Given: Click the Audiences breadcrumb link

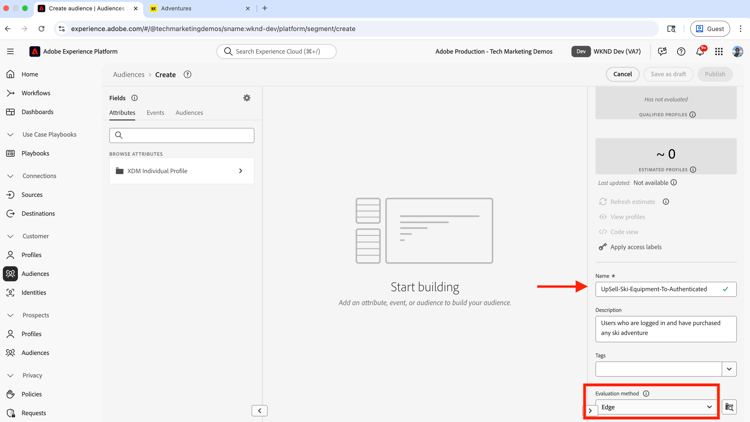Looking at the screenshot, I should pyautogui.click(x=128, y=74).
